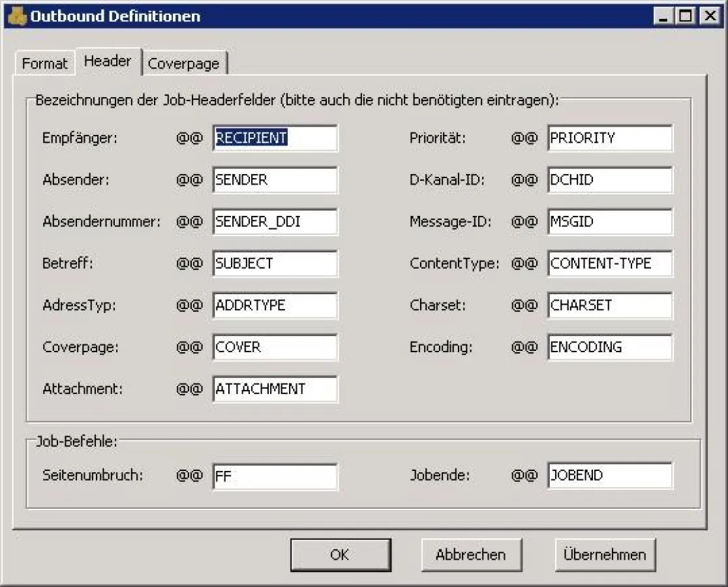Click the printer icon in the title bar
This screenshot has width=728, height=587.
tap(16, 16)
